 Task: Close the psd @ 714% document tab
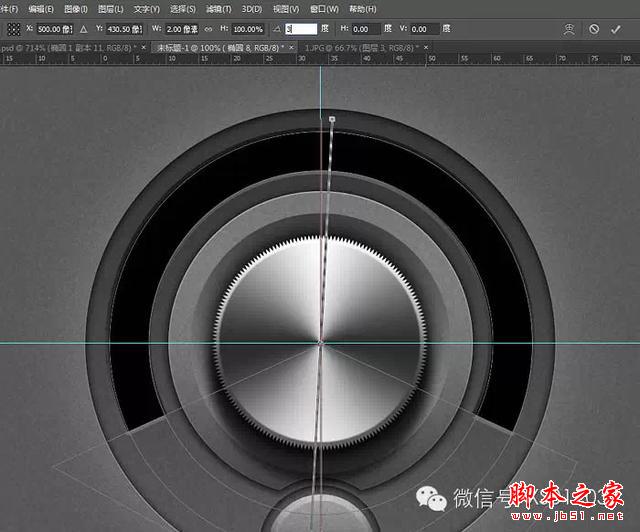click(143, 48)
